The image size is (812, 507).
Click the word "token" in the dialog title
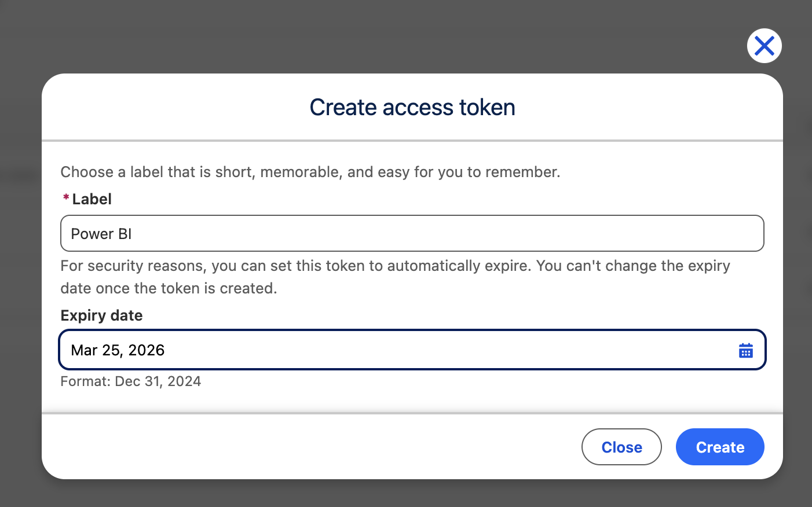487,108
